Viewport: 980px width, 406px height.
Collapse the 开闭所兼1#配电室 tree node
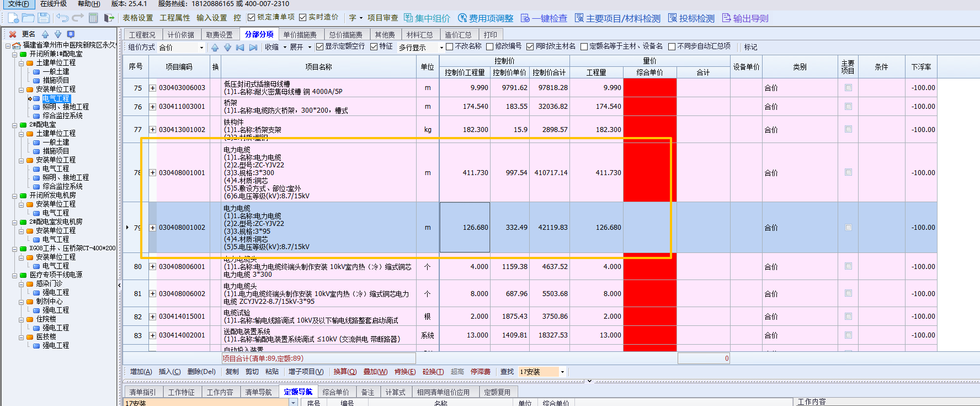pyautogui.click(x=15, y=54)
